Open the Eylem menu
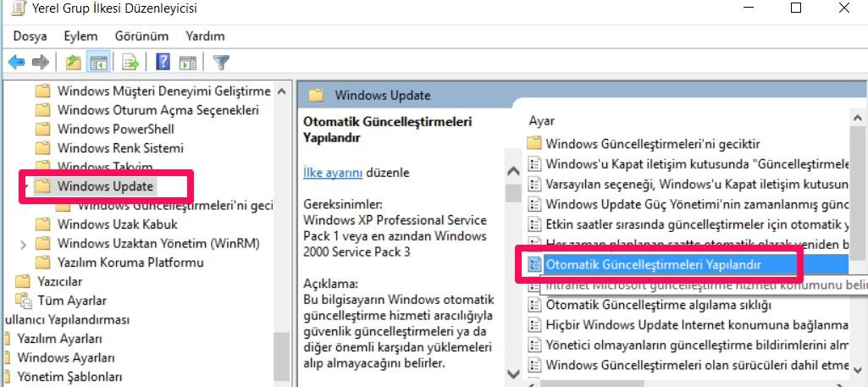This screenshot has width=868, height=387. tap(80, 36)
